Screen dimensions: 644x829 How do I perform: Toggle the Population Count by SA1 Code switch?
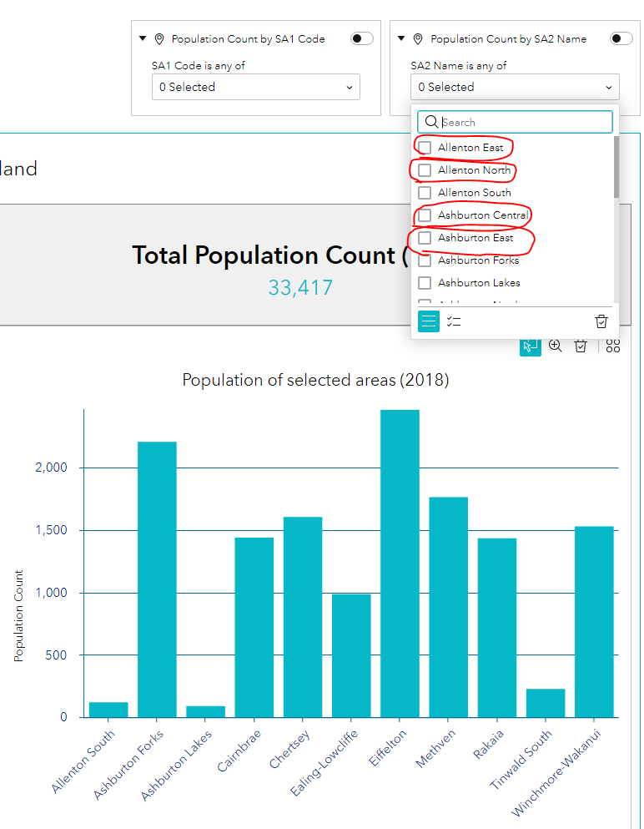click(x=362, y=38)
